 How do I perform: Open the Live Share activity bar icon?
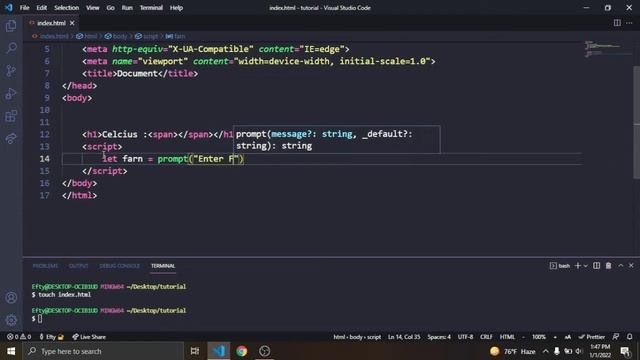pos(11,138)
